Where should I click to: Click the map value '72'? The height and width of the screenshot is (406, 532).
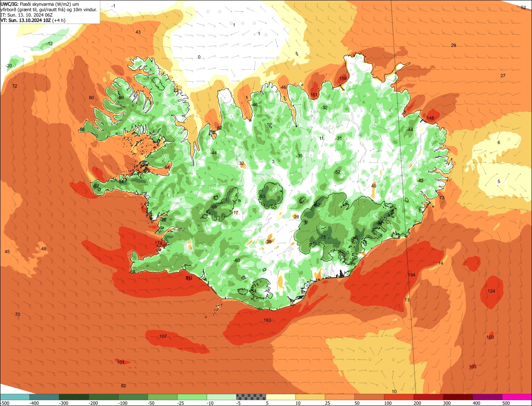click(15, 86)
